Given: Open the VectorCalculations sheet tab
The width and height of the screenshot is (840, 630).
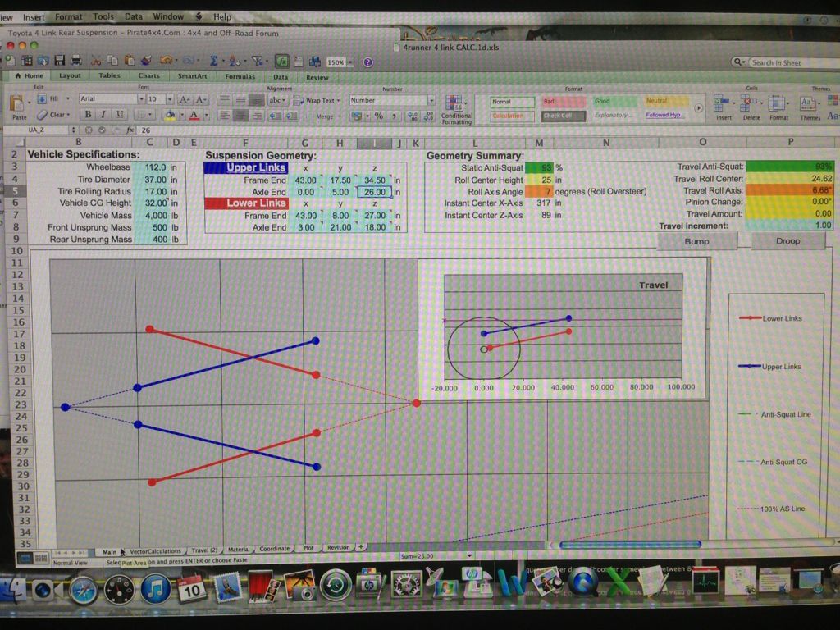Looking at the screenshot, I should (156, 551).
